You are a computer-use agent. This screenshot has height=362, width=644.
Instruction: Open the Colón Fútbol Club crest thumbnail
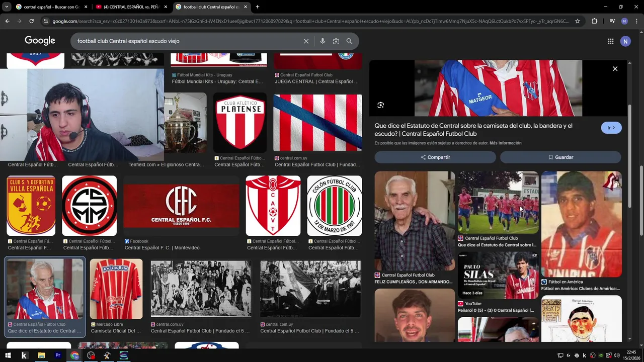[x=335, y=206]
